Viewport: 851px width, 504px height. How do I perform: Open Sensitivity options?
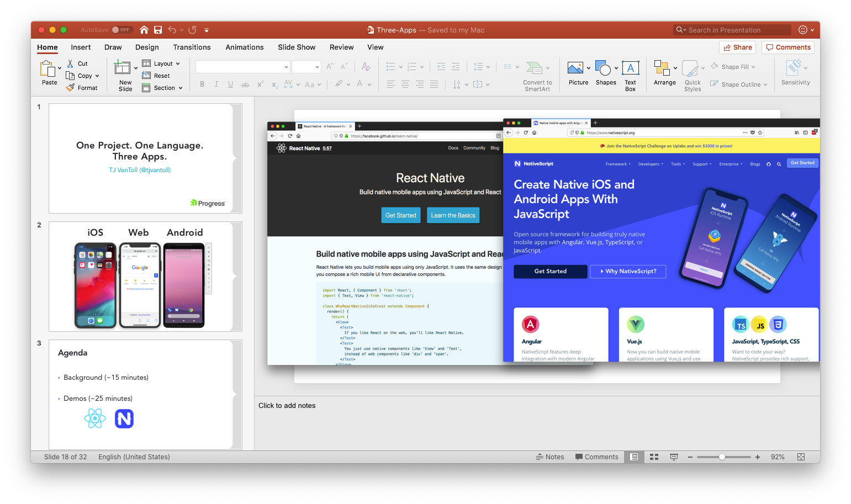(x=796, y=72)
